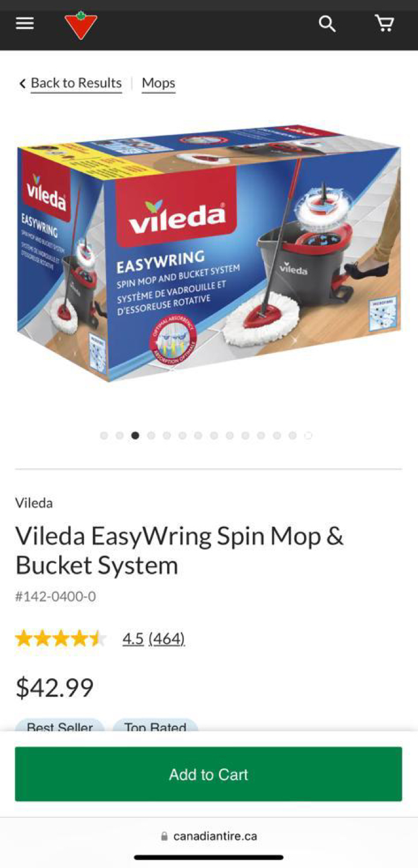Viewport: 418px width, 868px height.
Task: Open the Mops breadcrumb link
Action: click(159, 83)
